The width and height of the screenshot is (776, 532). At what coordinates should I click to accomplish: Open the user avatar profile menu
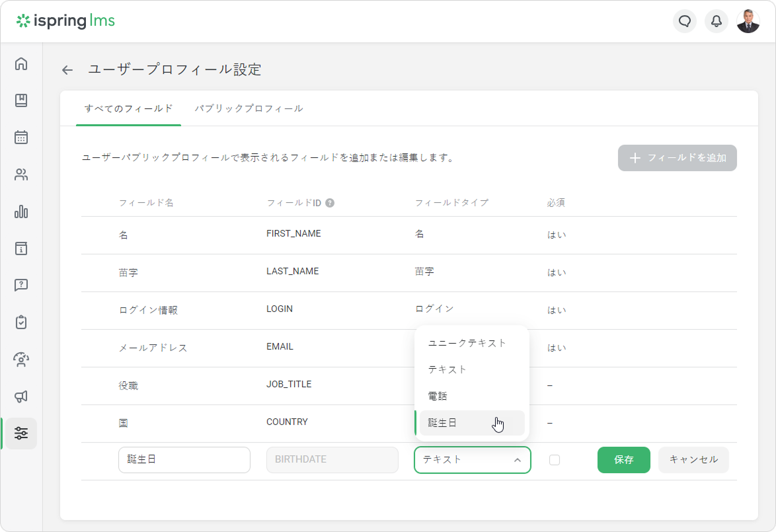click(x=748, y=21)
